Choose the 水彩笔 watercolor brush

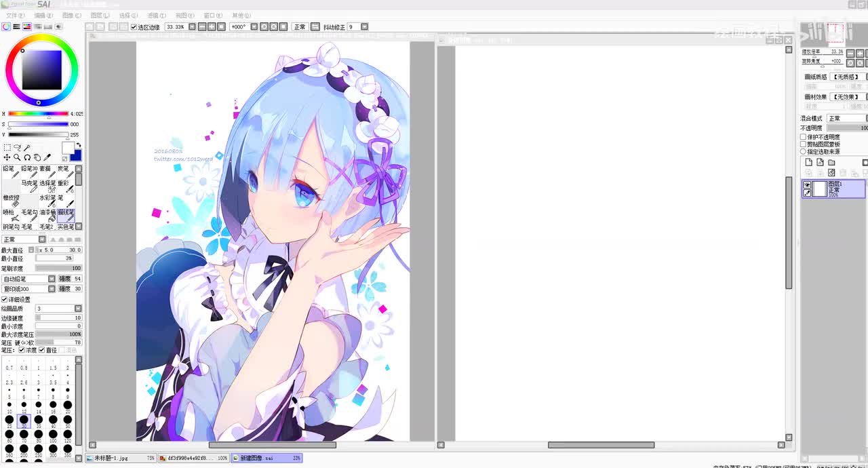47,201
